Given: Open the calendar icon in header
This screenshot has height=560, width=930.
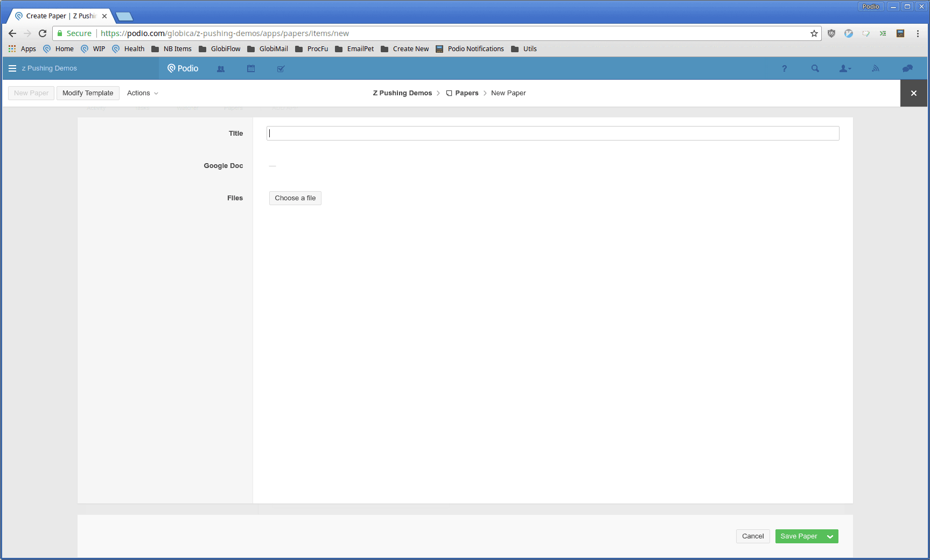Looking at the screenshot, I should click(251, 68).
